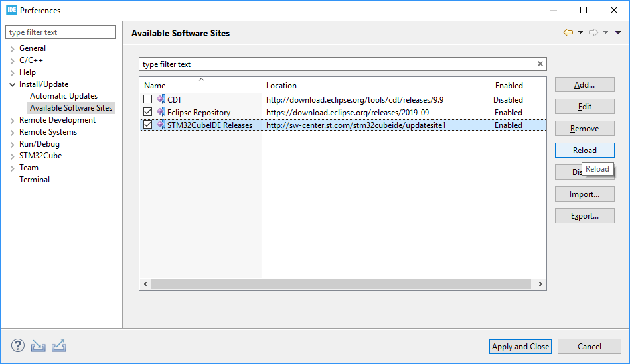Image resolution: width=630 pixels, height=364 pixels.
Task: Open the page view menu dropdown
Action: [618, 32]
